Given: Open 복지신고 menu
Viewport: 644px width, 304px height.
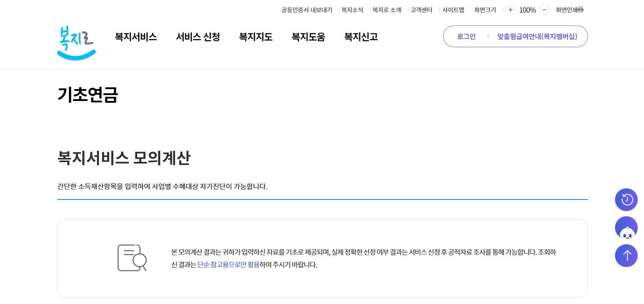Looking at the screenshot, I should (361, 37).
